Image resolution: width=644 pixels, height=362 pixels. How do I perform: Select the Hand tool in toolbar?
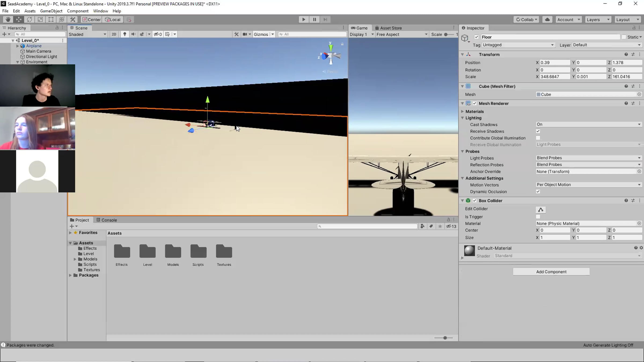(8, 19)
